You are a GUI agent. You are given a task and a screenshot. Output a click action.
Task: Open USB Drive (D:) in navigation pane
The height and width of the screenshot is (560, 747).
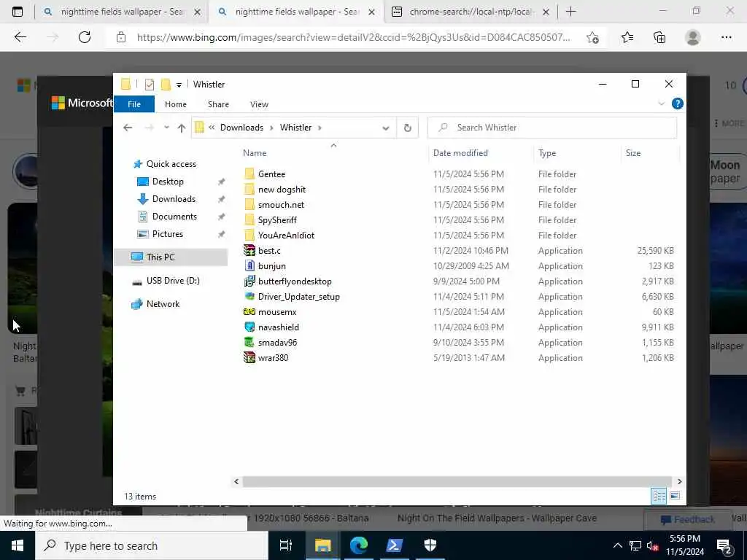pos(173,281)
